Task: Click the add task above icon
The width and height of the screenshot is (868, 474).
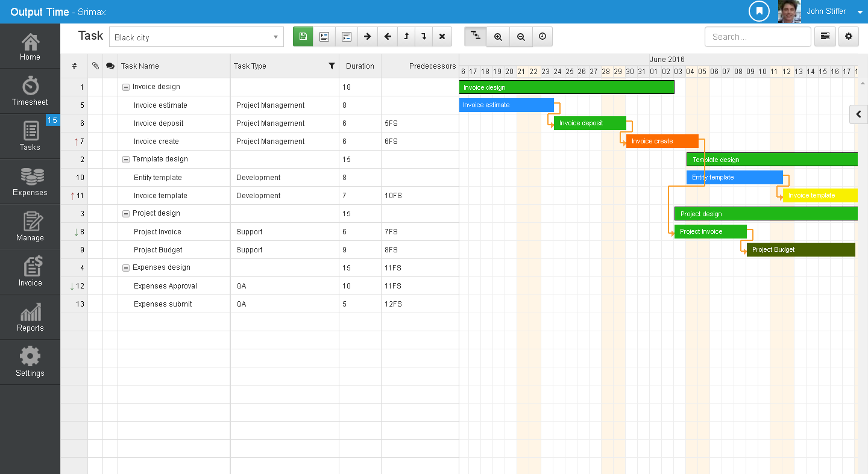Action: point(324,36)
